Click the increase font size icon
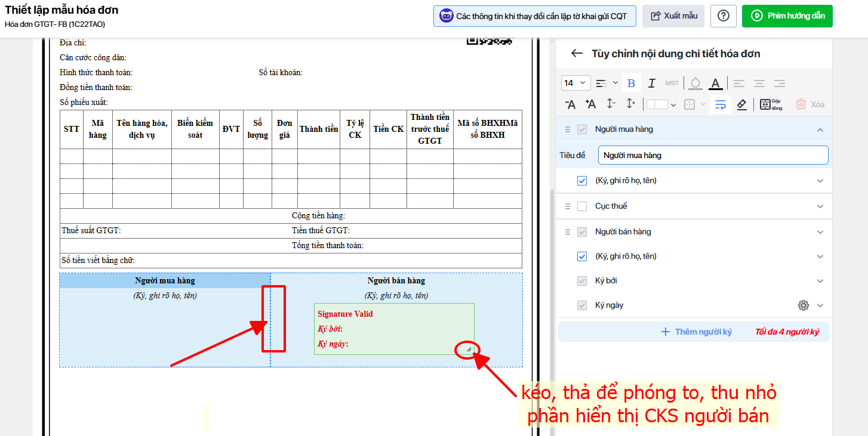This screenshot has height=436, width=868. [x=590, y=104]
